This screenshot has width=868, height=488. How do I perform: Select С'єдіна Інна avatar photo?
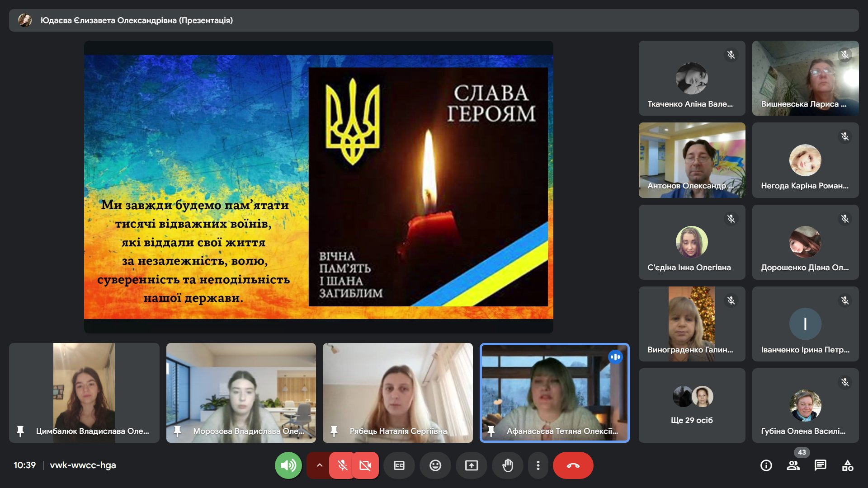point(692,242)
